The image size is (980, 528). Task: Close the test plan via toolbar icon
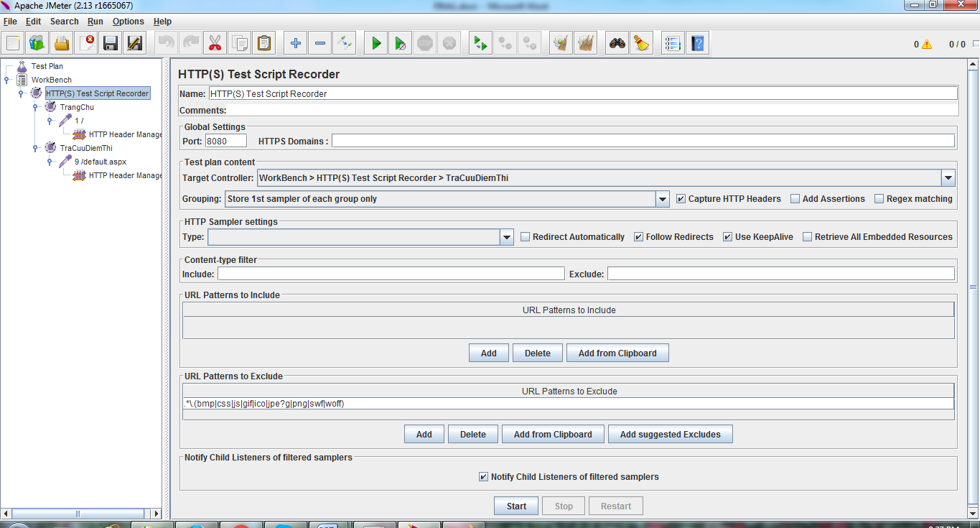coord(86,44)
